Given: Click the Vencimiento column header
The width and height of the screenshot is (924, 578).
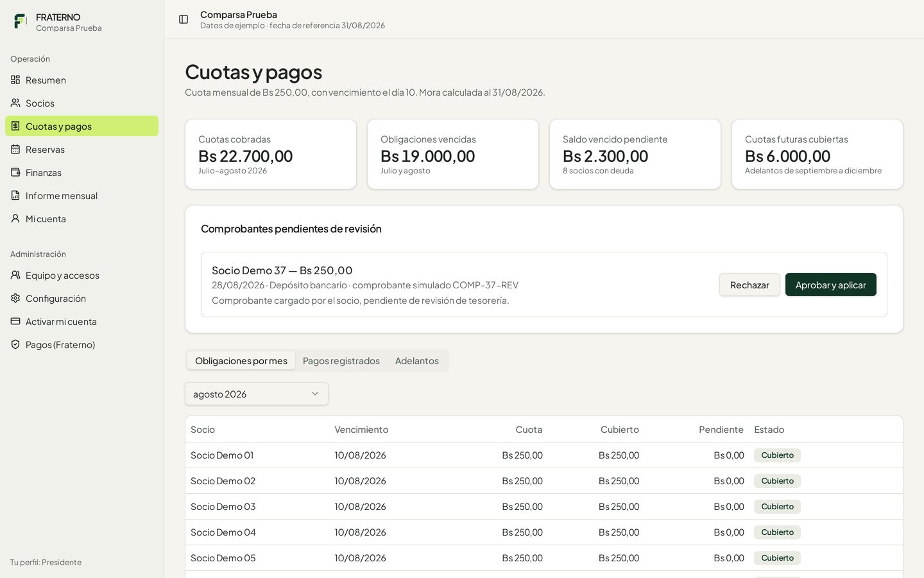Looking at the screenshot, I should (361, 429).
